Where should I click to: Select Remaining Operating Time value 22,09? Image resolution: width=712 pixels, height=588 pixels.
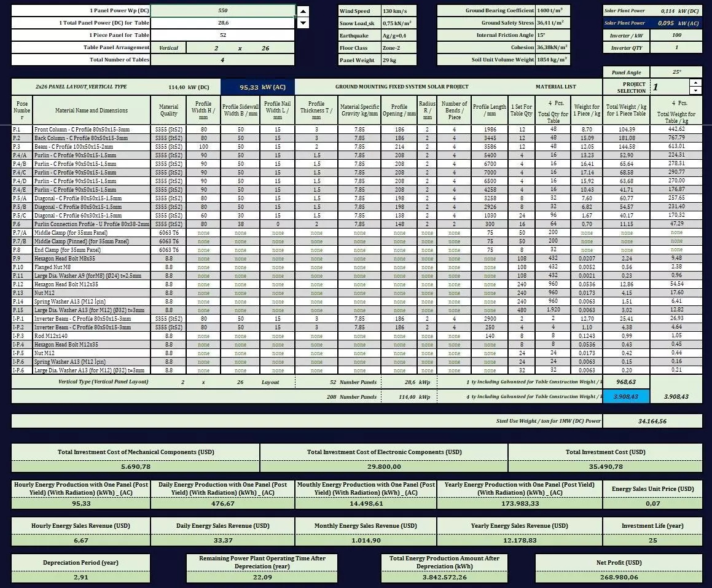pyautogui.click(x=262, y=577)
